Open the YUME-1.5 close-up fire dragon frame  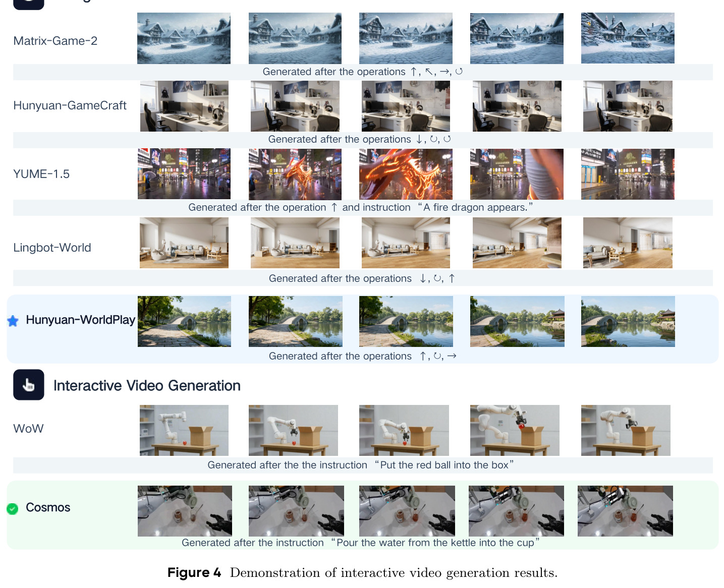[406, 174]
